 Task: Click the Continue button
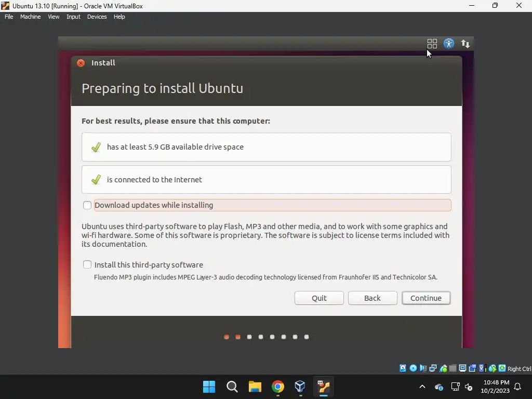tap(426, 298)
